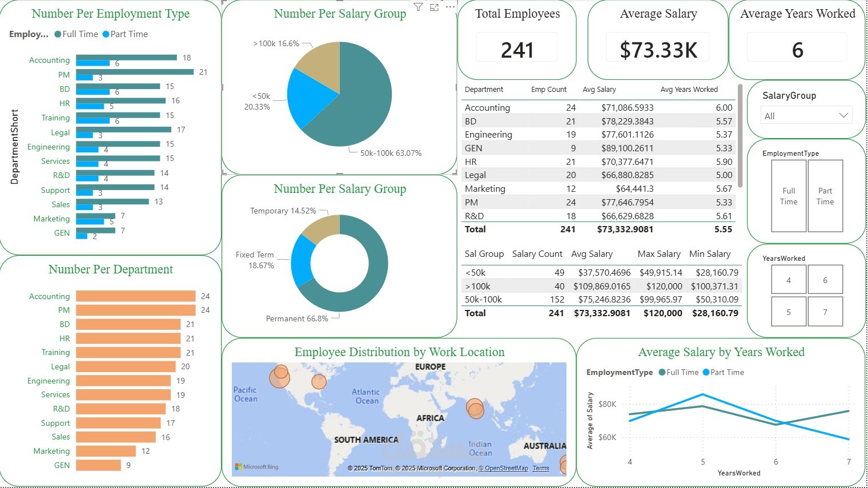Open the more options ellipsis on the pie chart
The height and width of the screenshot is (488, 868).
(450, 7)
